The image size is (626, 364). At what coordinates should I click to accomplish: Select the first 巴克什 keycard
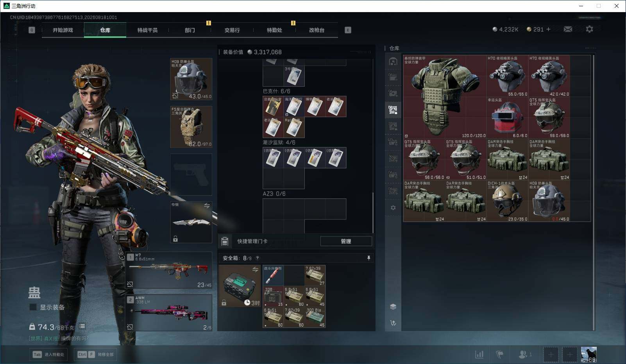click(x=273, y=107)
